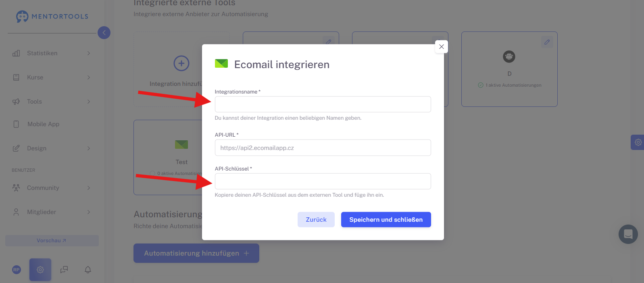Click the plus icon to add integration
Viewport: 644px width, 283px height.
tap(181, 63)
